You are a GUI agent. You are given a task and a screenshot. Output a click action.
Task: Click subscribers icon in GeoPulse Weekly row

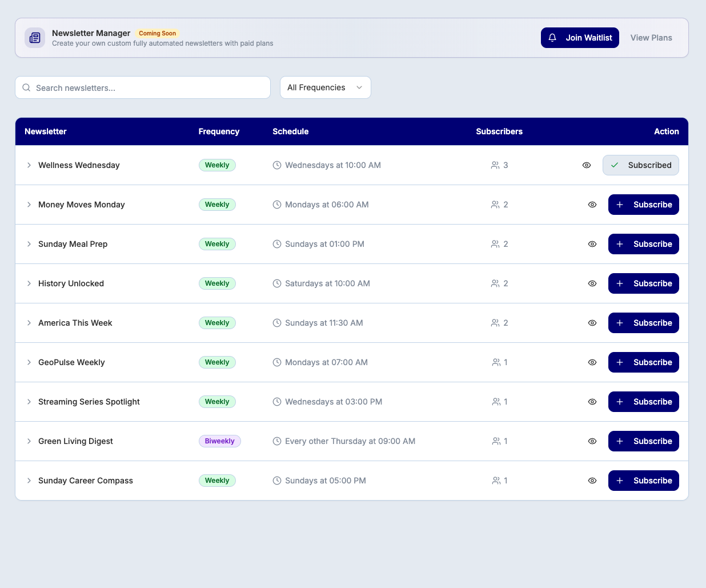point(496,362)
